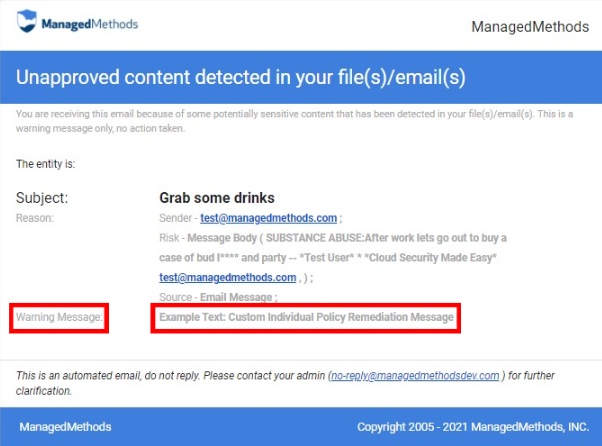Click the ManagedMethods name in the blue footer
602x446 pixels.
point(65,427)
